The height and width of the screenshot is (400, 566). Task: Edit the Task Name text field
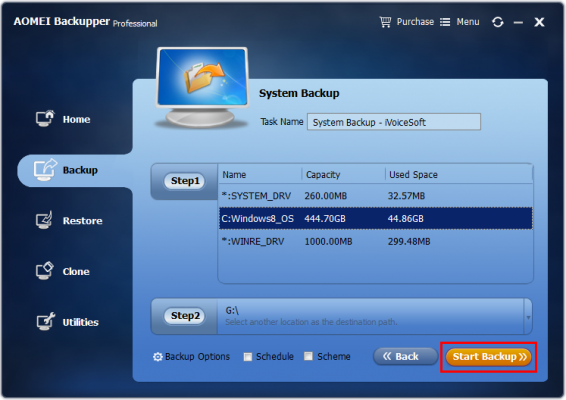point(394,122)
